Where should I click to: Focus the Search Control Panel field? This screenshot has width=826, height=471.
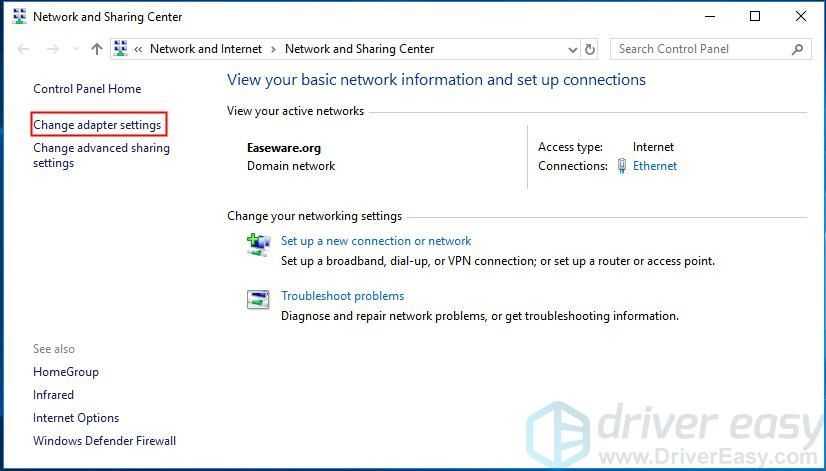point(699,49)
